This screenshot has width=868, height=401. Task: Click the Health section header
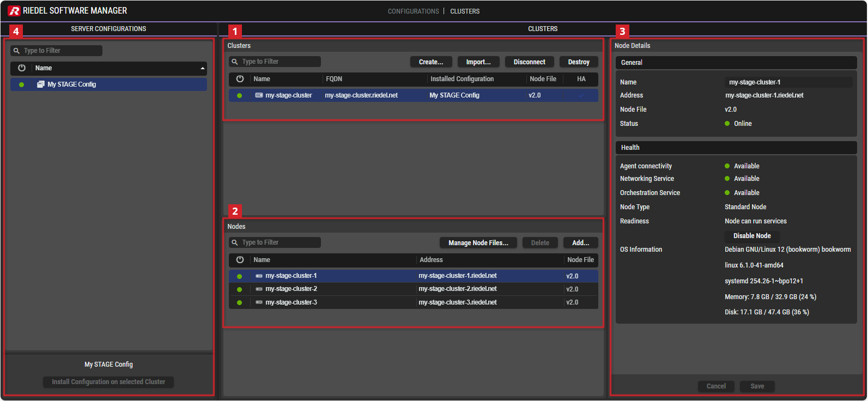(x=736, y=148)
